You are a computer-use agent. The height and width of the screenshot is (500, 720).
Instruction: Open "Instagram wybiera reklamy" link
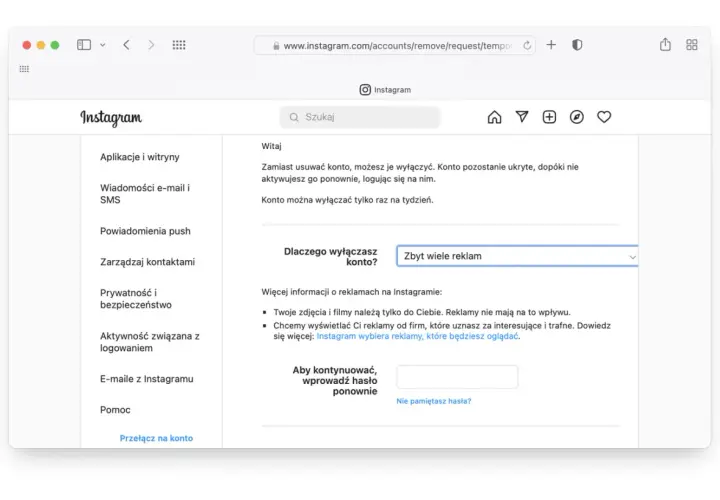(417, 336)
